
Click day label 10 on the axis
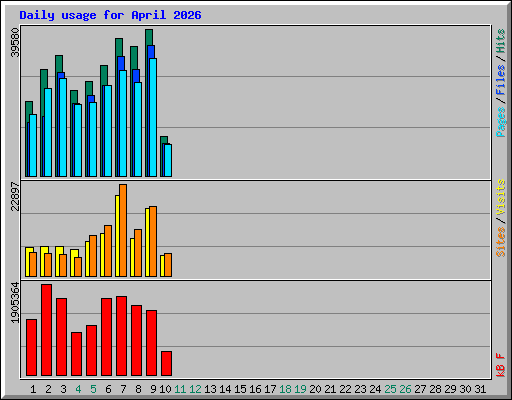pos(165,389)
